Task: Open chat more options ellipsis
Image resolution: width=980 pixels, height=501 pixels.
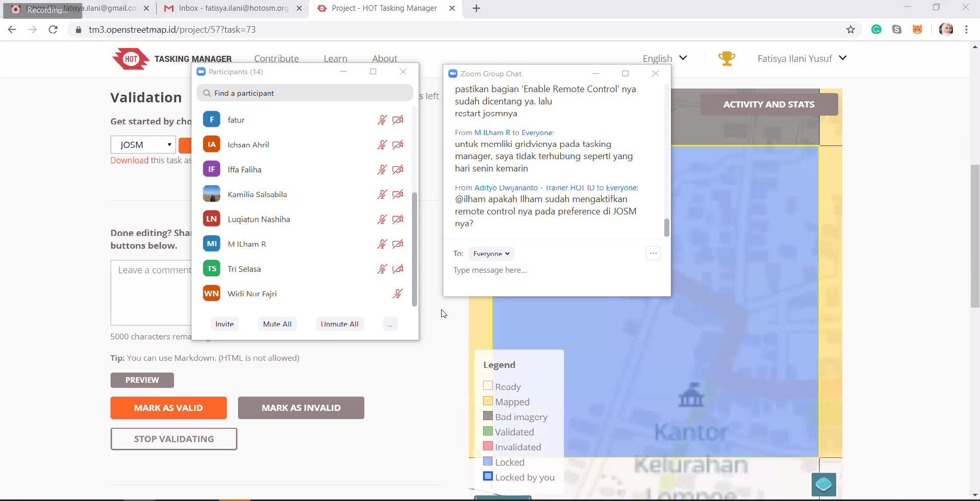Action: [653, 253]
